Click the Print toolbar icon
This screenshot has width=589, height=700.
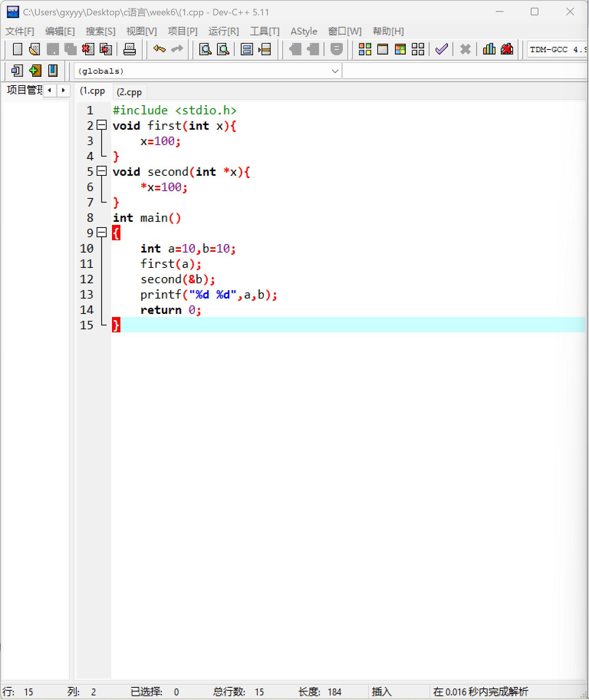coord(129,49)
